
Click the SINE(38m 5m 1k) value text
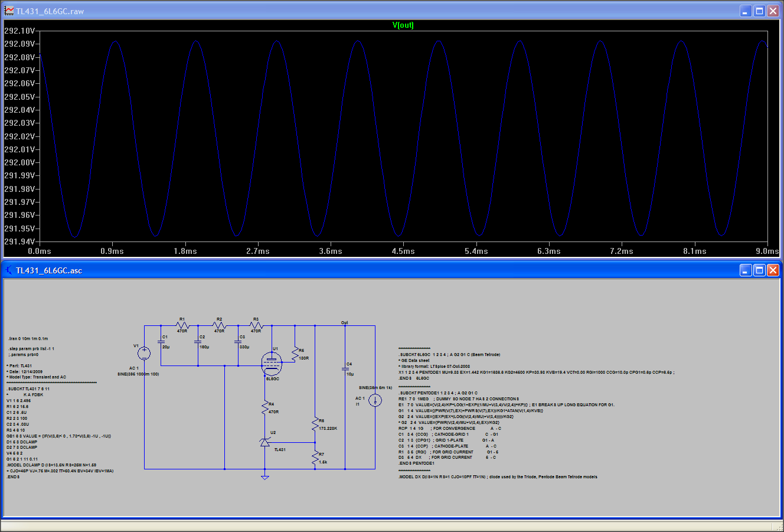pyautogui.click(x=375, y=387)
